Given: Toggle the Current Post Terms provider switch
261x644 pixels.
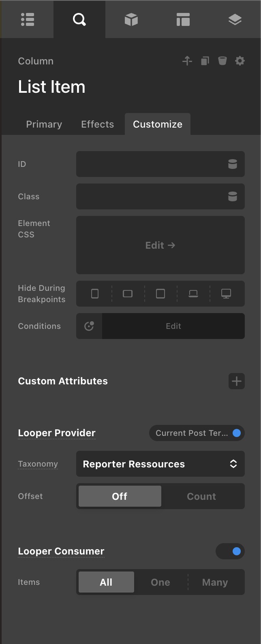Looking at the screenshot, I should tap(237, 433).
